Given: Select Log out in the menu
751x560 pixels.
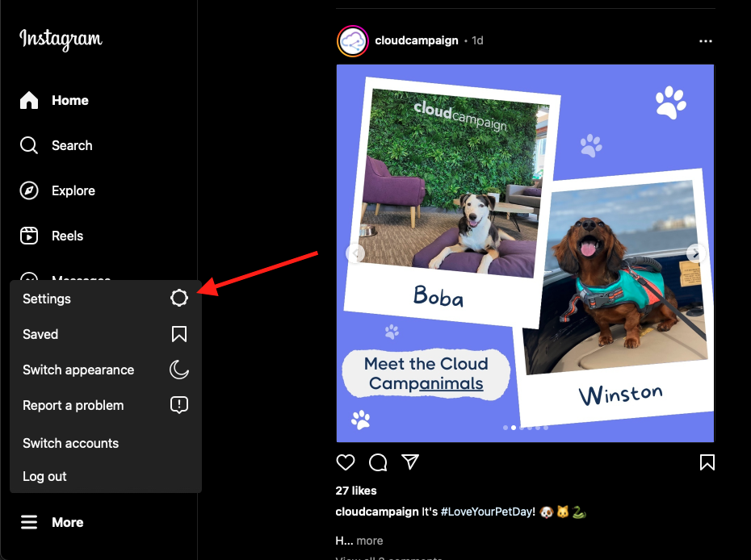Looking at the screenshot, I should click(x=105, y=476).
